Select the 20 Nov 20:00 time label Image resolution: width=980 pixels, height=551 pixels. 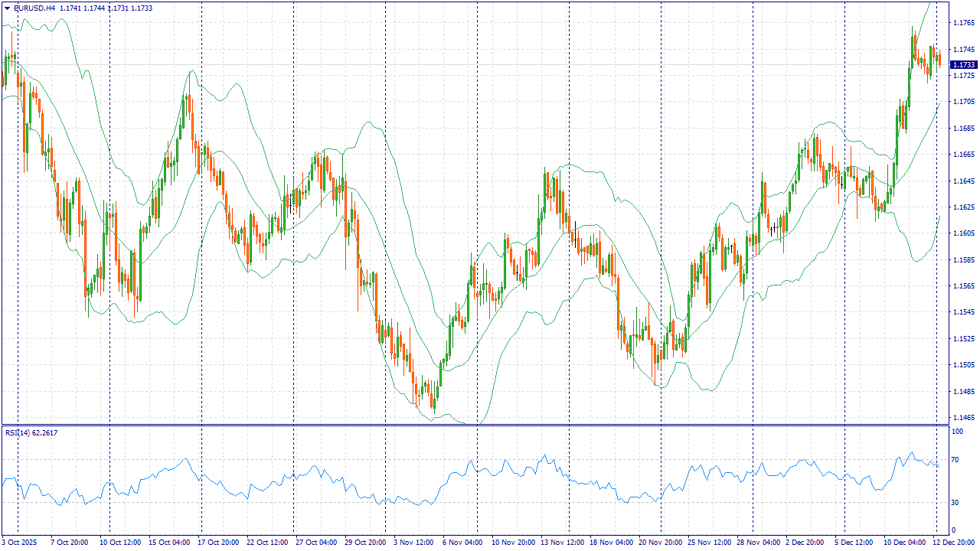pyautogui.click(x=661, y=542)
